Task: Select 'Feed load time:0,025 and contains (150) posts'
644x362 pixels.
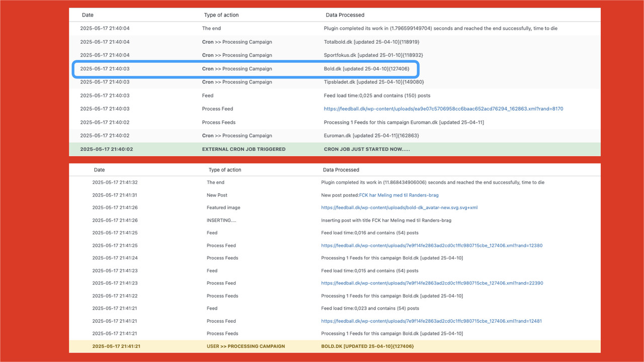Action: click(377, 96)
